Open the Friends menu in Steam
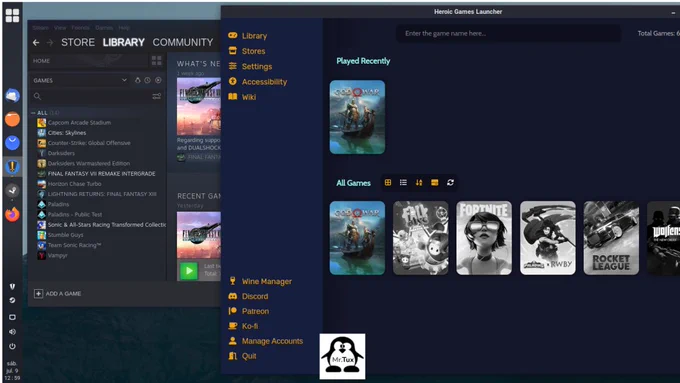Viewport: 680px width, 383px height. coord(81,28)
